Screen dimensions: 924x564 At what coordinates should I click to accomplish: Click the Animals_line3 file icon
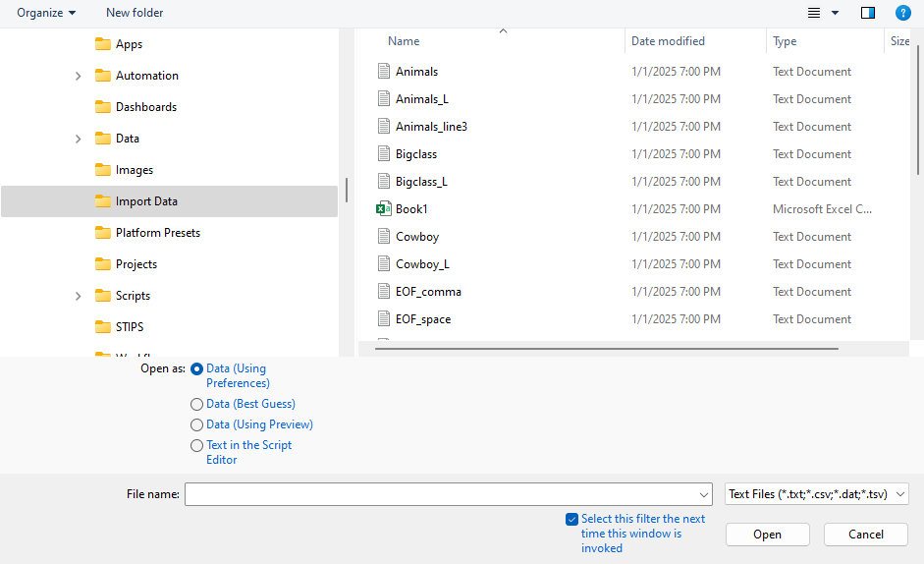384,126
